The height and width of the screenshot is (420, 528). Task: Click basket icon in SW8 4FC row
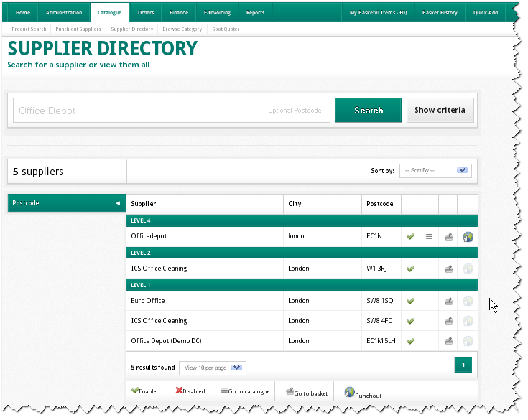point(449,321)
